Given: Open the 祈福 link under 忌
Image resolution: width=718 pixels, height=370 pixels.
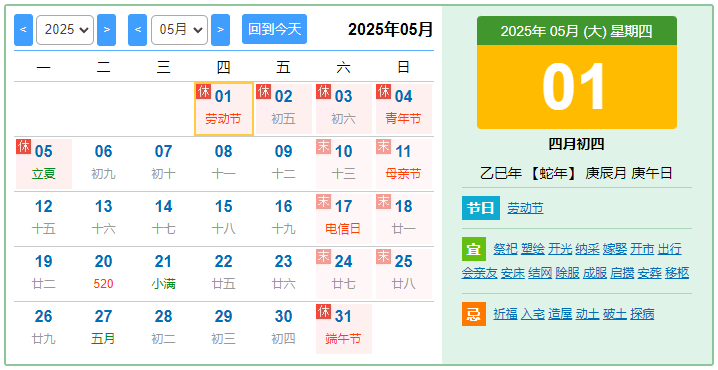Looking at the screenshot, I should click(506, 314).
